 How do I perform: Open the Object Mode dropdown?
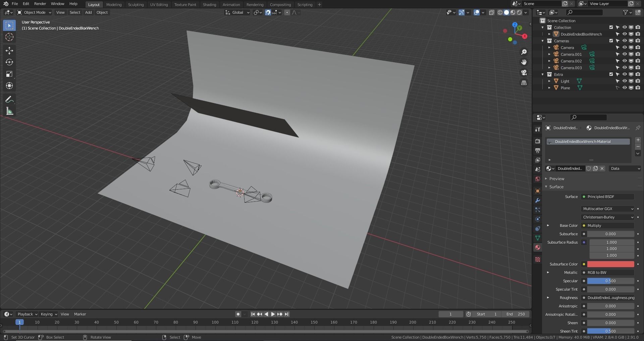click(34, 12)
